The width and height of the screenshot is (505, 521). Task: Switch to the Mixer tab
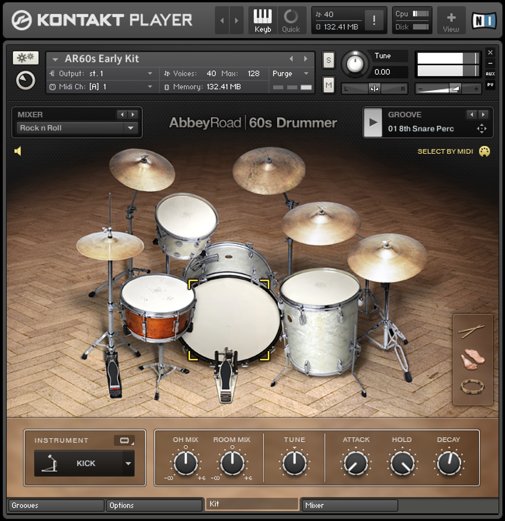click(x=349, y=505)
